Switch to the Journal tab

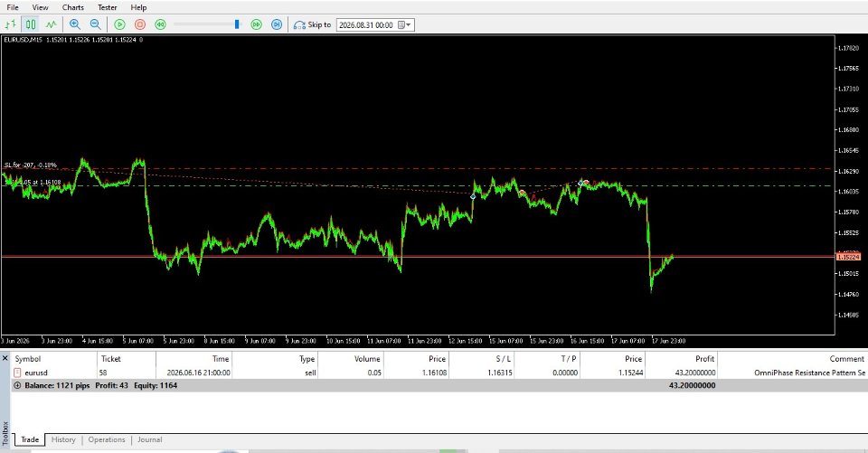click(x=149, y=439)
